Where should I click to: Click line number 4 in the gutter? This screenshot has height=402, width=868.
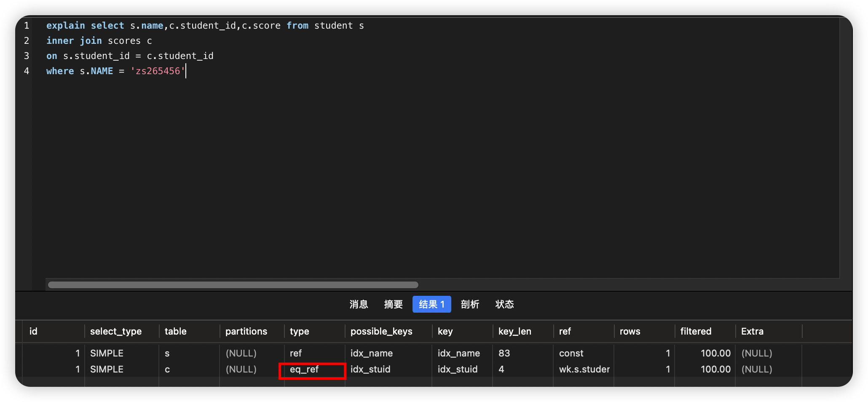point(27,71)
